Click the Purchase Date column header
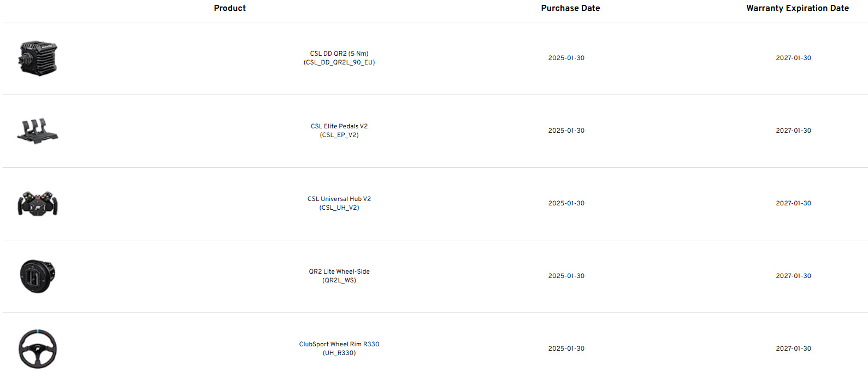This screenshot has width=868, height=378. point(570,8)
